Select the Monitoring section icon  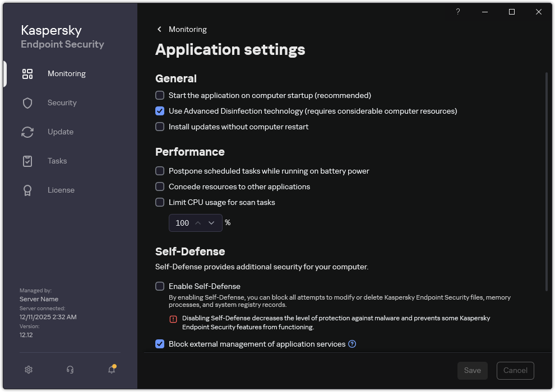point(27,73)
